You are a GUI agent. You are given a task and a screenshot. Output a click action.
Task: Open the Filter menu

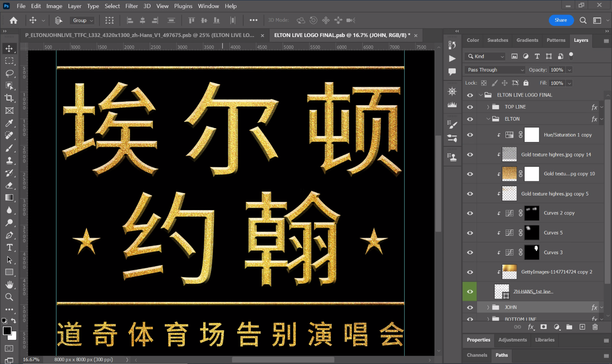(132, 6)
